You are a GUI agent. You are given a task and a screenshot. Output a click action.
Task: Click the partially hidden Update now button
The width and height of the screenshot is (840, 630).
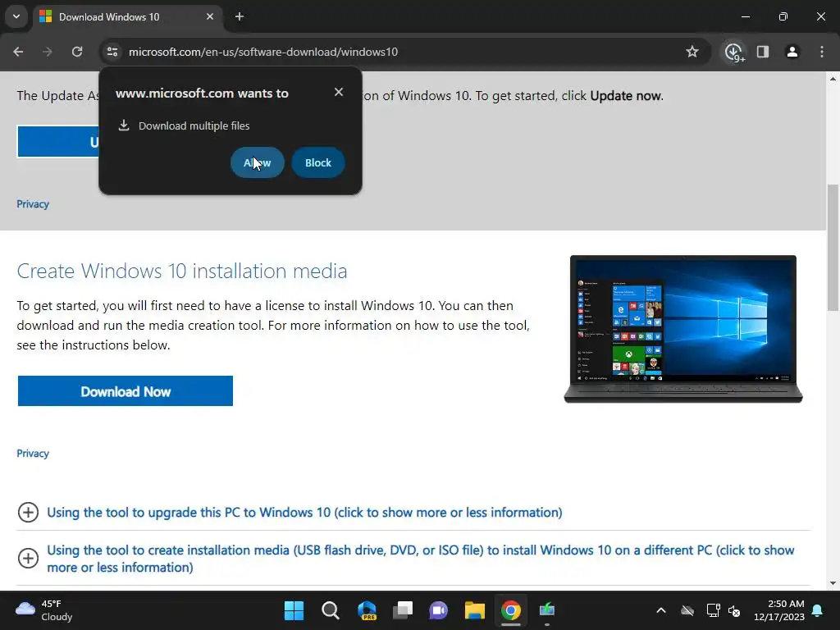[x=58, y=141]
